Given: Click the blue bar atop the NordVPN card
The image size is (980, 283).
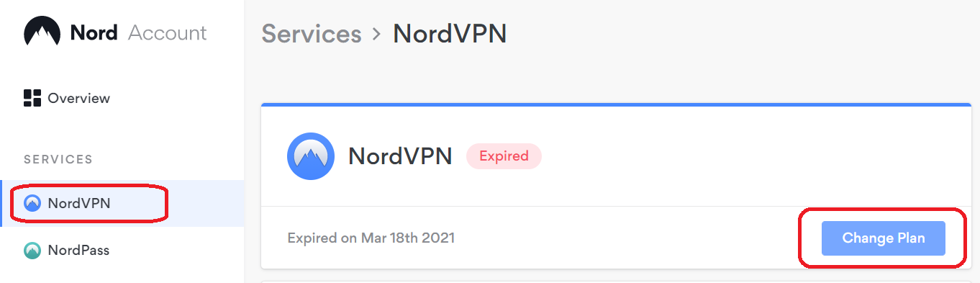Looking at the screenshot, I should 617,104.
